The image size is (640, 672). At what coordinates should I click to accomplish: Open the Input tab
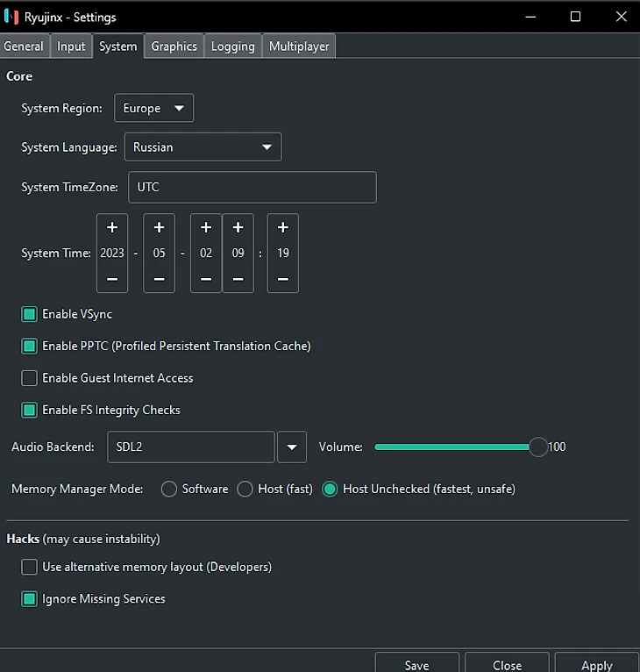[x=72, y=46]
